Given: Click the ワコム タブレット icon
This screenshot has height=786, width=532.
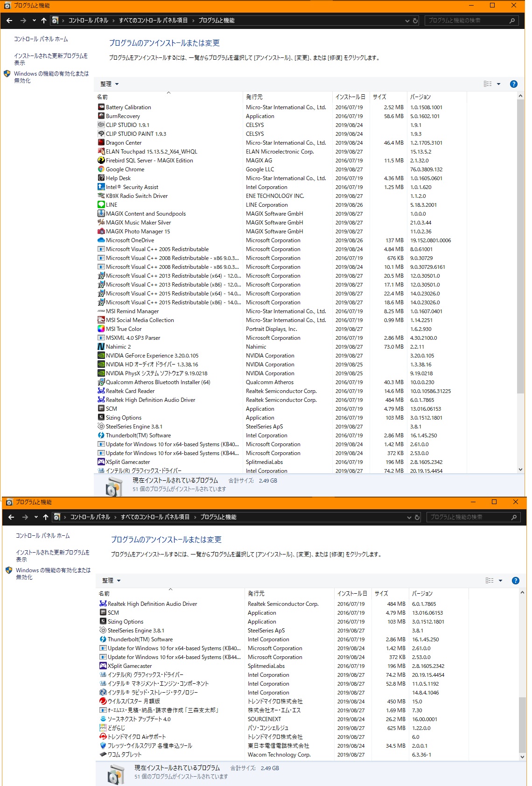Looking at the screenshot, I should [x=103, y=755].
